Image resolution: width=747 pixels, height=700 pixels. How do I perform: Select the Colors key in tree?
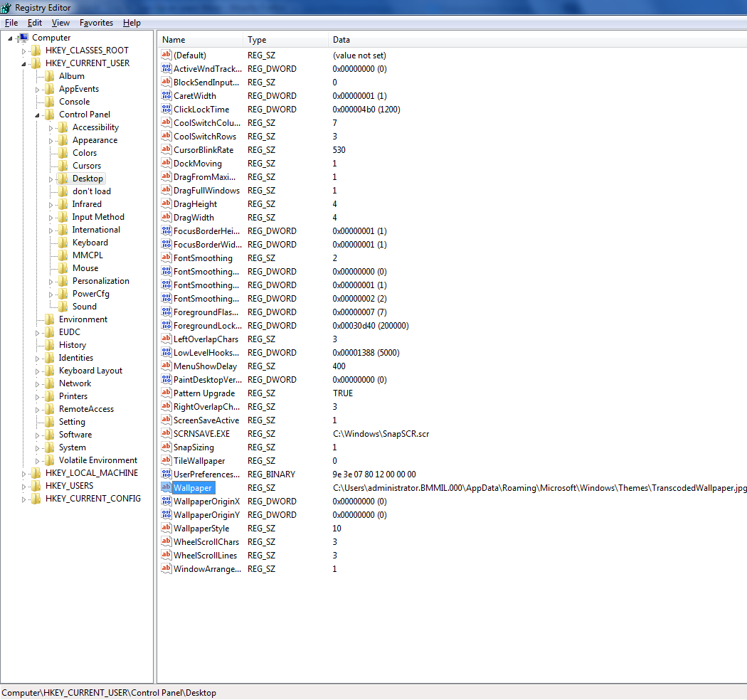click(85, 153)
